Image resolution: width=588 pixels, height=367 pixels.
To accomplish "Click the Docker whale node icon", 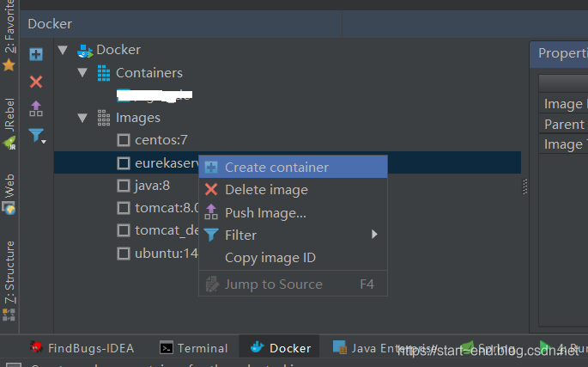I will (85, 50).
